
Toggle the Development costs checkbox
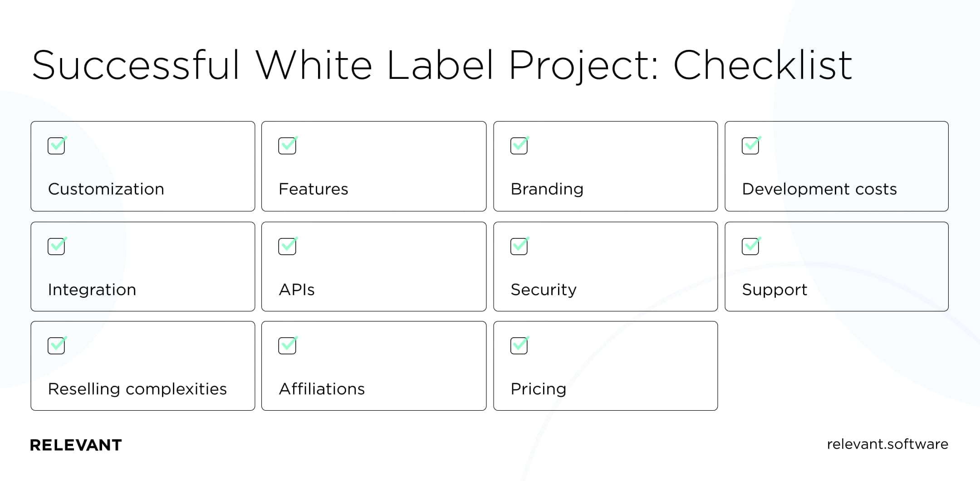751,146
